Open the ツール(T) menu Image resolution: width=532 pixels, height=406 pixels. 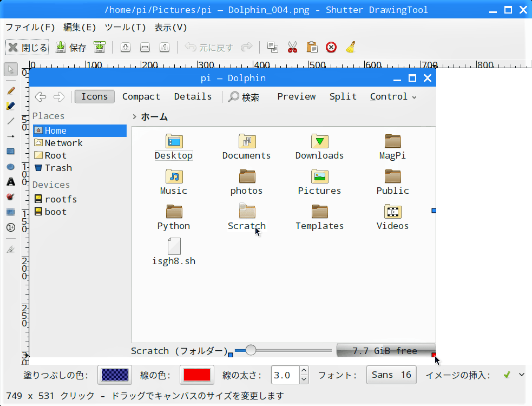click(x=125, y=27)
